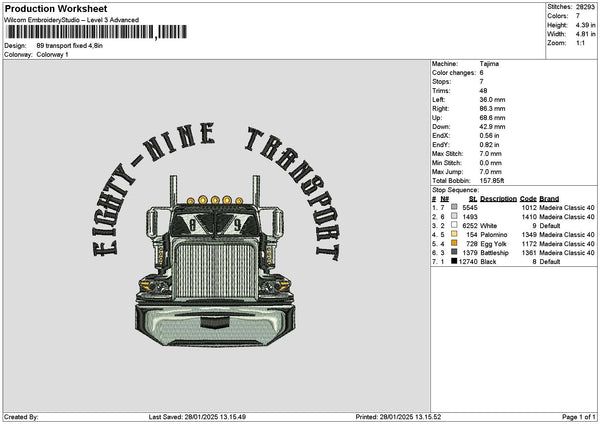600x424 pixels.
Task: Pick the White thread color swatch
Action: coord(454,225)
